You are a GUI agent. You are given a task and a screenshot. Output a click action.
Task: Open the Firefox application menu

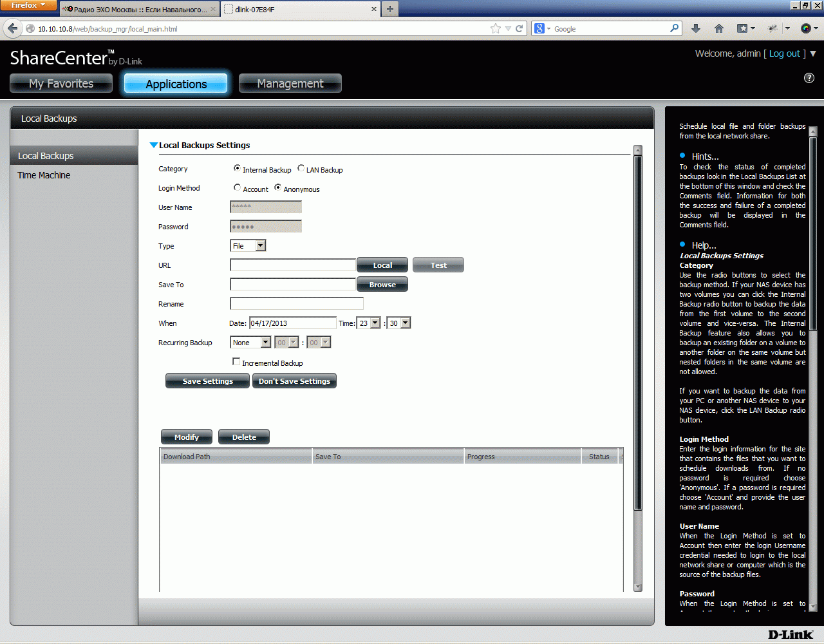28,5
